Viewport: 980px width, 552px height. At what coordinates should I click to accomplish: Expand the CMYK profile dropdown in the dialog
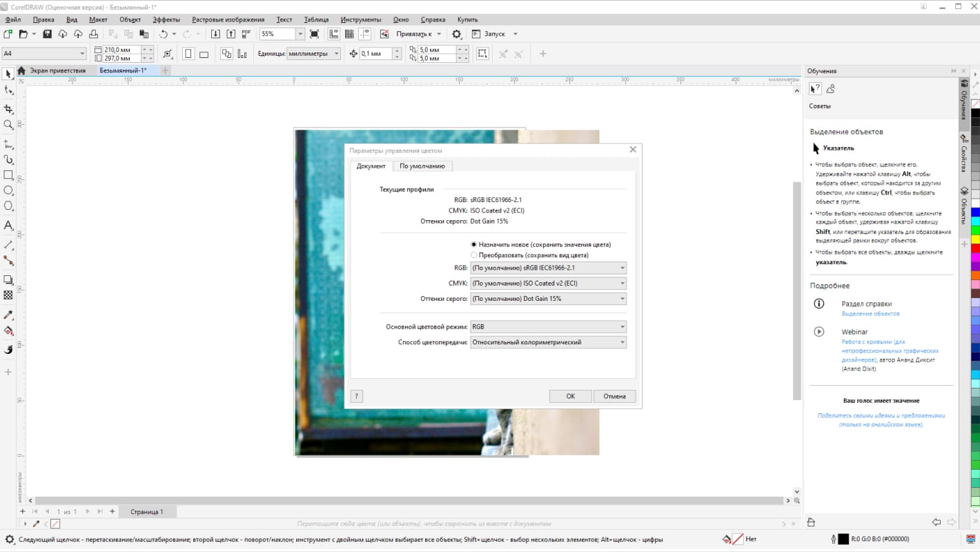pyautogui.click(x=622, y=283)
